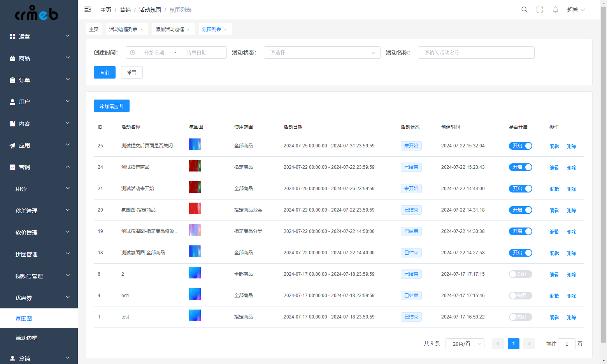607x364 pixels.
Task: Collapse the sidebar with the menu fold icon
Action: (88, 9)
